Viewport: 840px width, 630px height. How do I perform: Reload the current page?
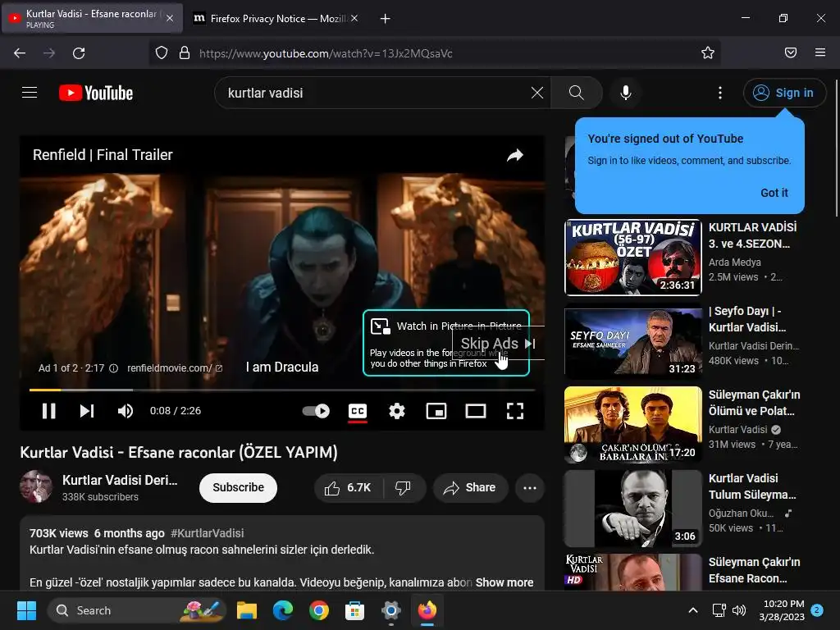click(x=79, y=53)
